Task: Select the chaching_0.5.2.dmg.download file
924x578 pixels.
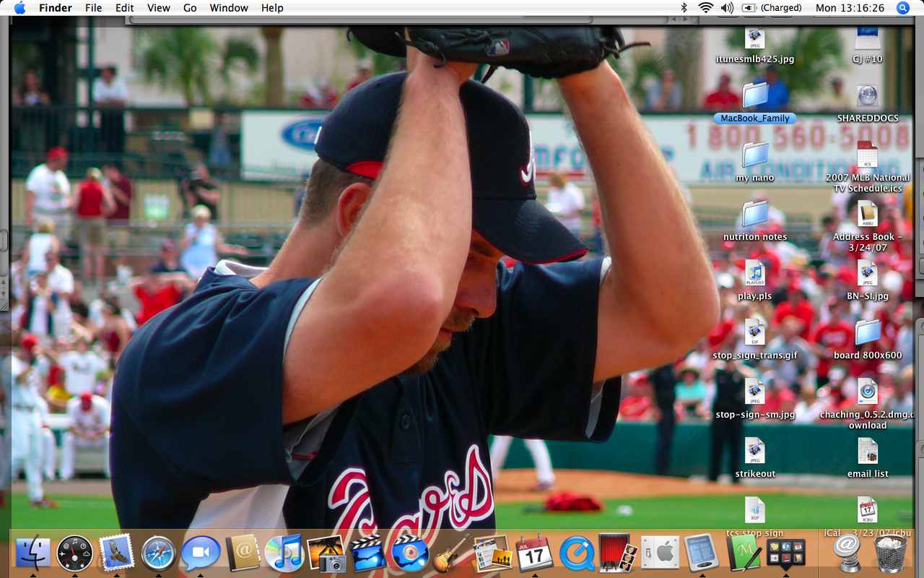Action: pyautogui.click(x=868, y=403)
